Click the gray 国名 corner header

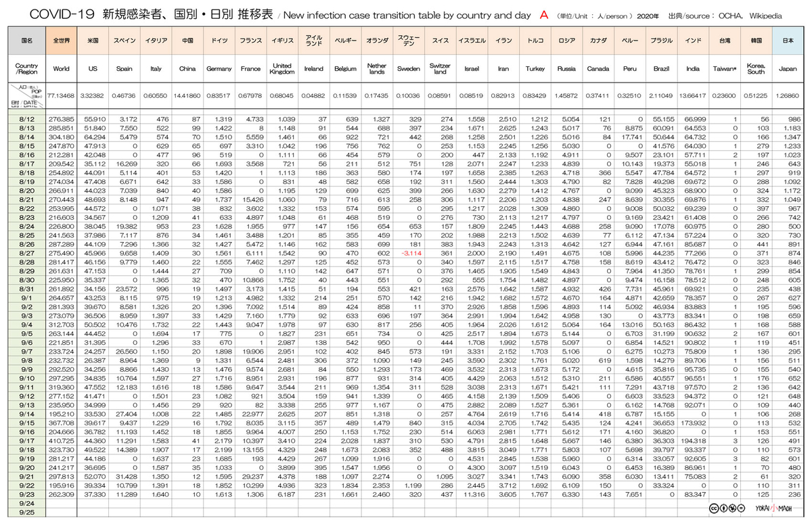click(27, 40)
